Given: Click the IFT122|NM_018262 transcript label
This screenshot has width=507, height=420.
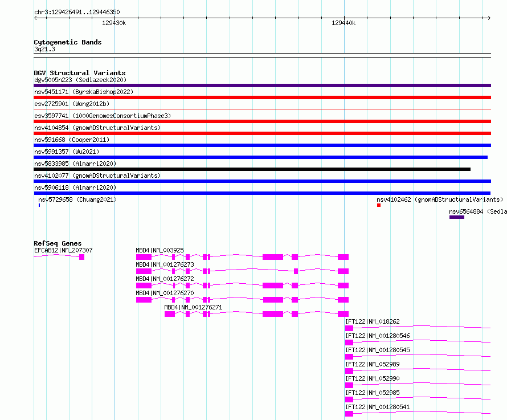Looking at the screenshot, I should point(373,321).
